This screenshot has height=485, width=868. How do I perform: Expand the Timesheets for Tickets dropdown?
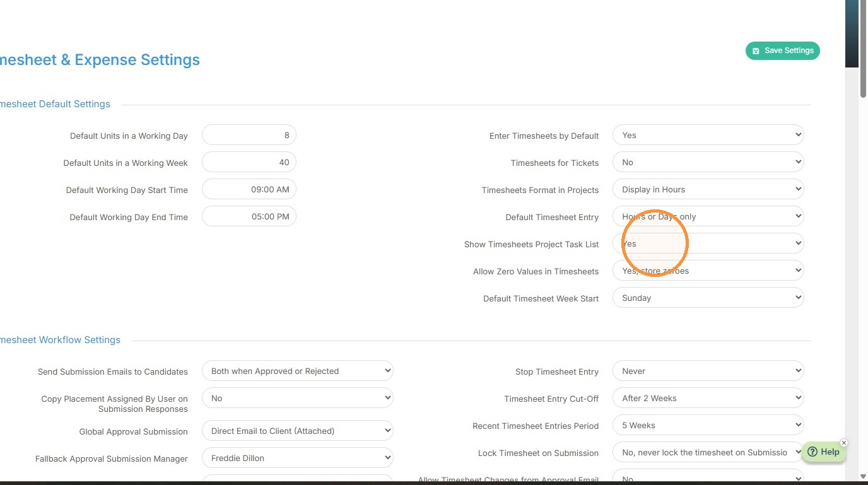(708, 162)
